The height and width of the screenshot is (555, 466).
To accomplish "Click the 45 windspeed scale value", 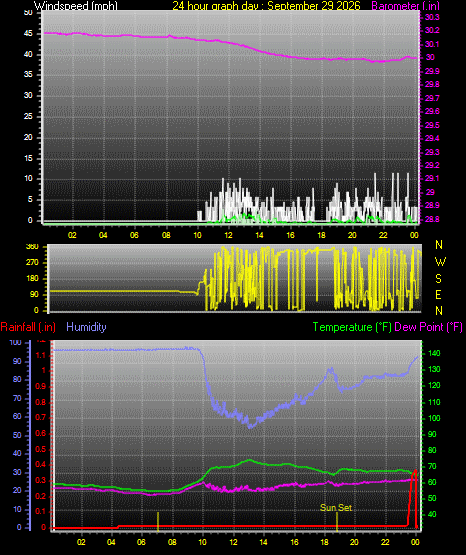I will coord(28,34).
